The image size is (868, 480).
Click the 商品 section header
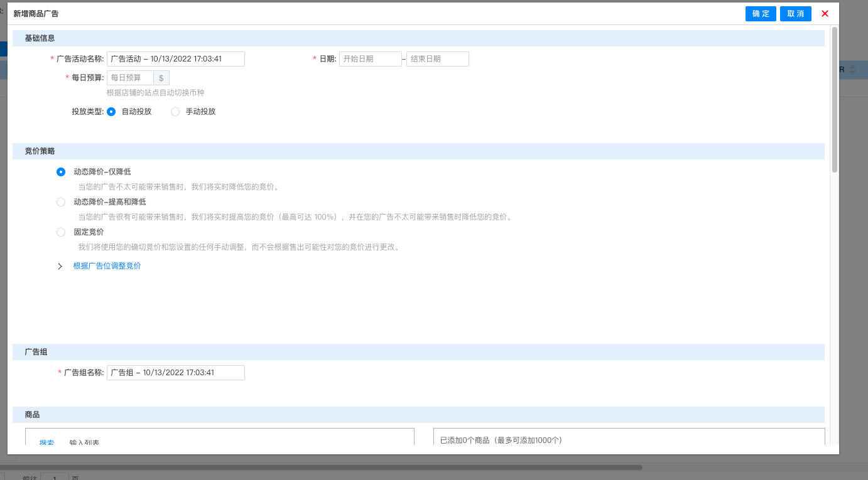(418, 415)
